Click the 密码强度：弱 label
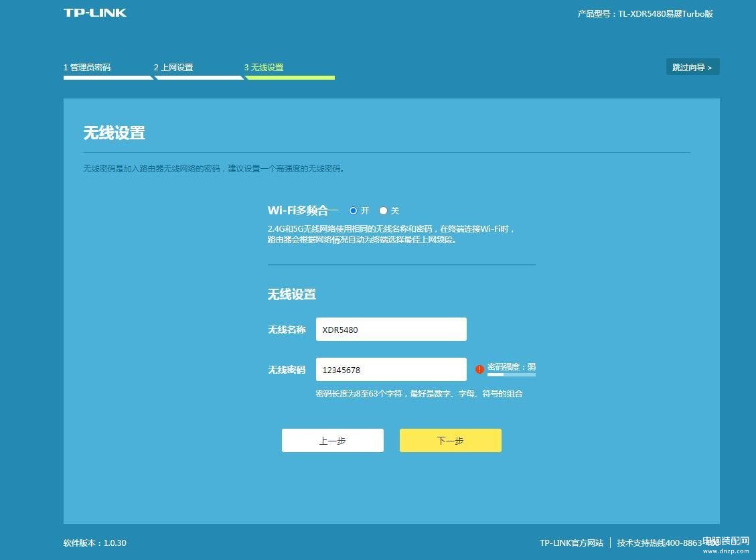 [x=511, y=366]
